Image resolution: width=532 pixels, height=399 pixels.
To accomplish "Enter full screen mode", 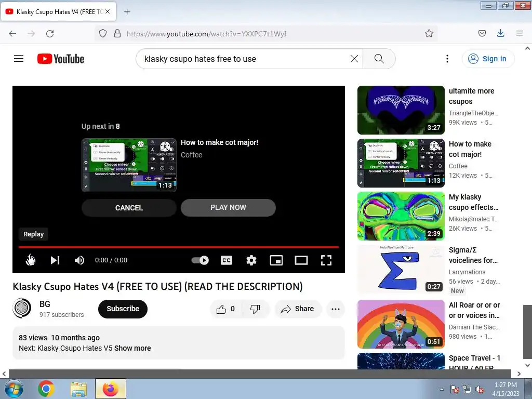I will (326, 260).
